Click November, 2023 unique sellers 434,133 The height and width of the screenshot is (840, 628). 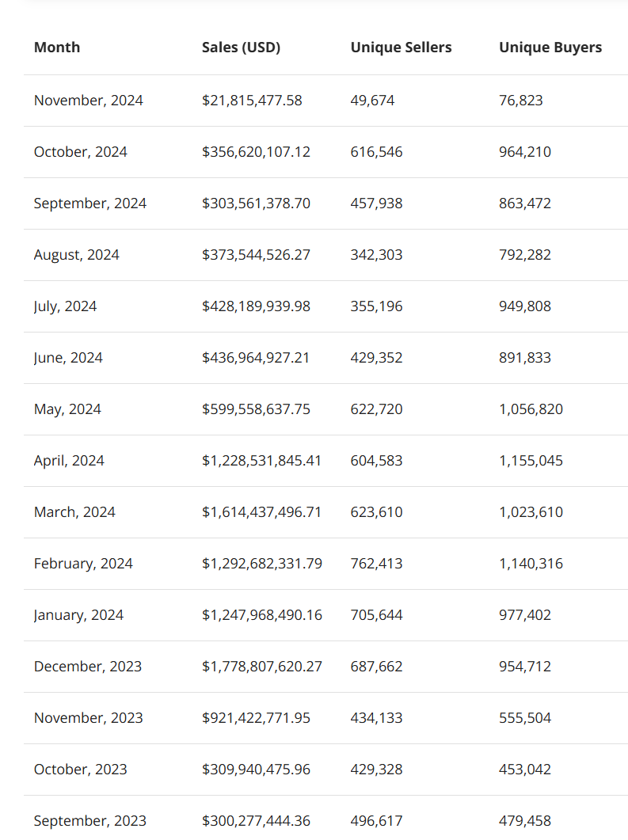pyautogui.click(x=376, y=717)
